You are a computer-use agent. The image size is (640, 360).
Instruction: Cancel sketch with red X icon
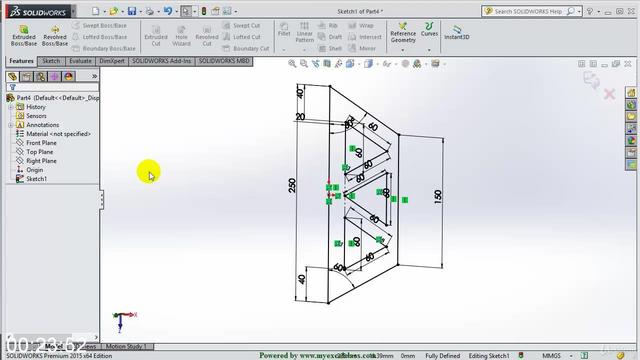[609, 94]
